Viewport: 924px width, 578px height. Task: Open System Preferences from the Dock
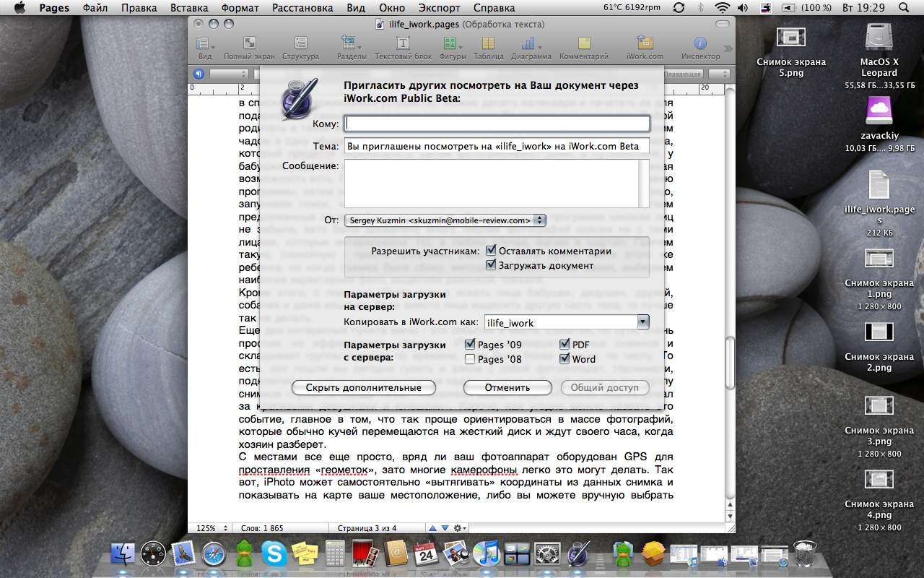point(547,554)
